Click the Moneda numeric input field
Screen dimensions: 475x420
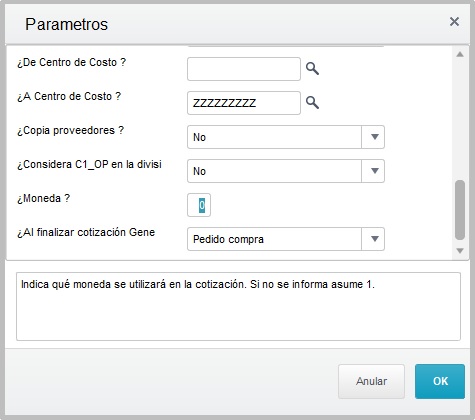coord(199,205)
